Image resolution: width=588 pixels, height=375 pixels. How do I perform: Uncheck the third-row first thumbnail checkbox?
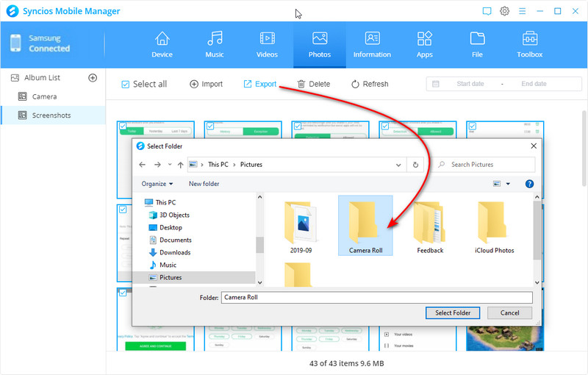[123, 293]
